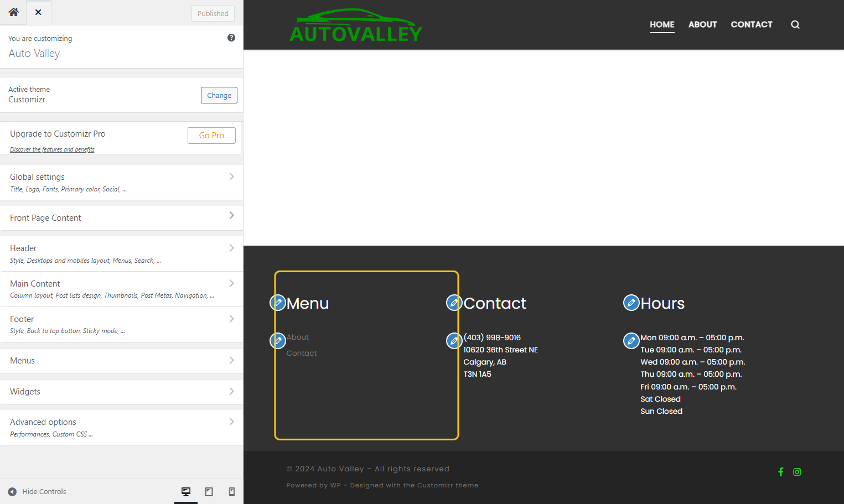The width and height of the screenshot is (844, 504).
Task: Open the Widgets panel
Action: pyautogui.click(x=121, y=392)
